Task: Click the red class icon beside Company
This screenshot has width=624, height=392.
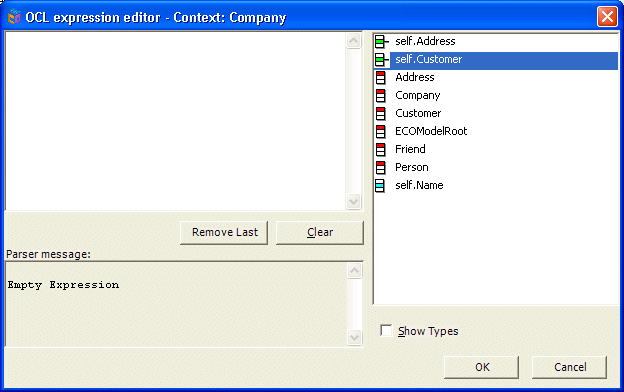Action: tap(380, 96)
